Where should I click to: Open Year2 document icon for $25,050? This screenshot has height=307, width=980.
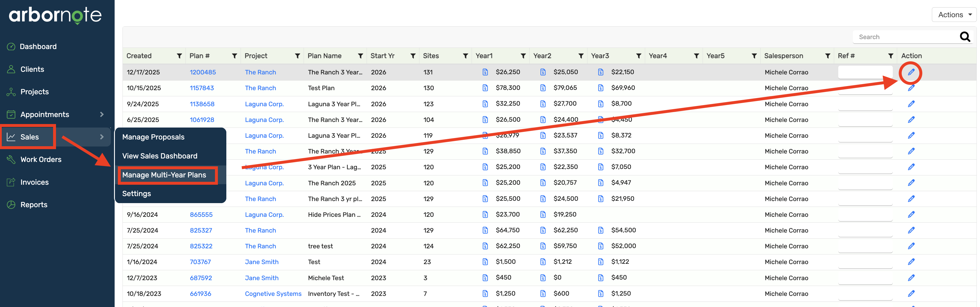point(543,72)
